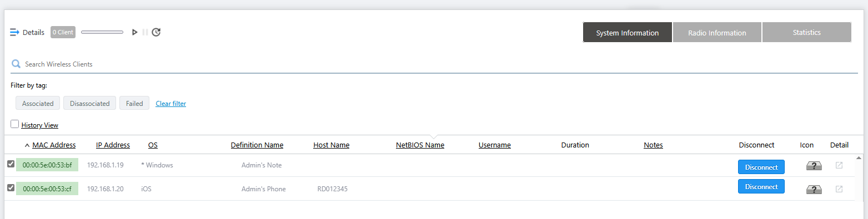Open detail for the Admin's Phone client
This screenshot has height=219, width=868.
pos(839,189)
